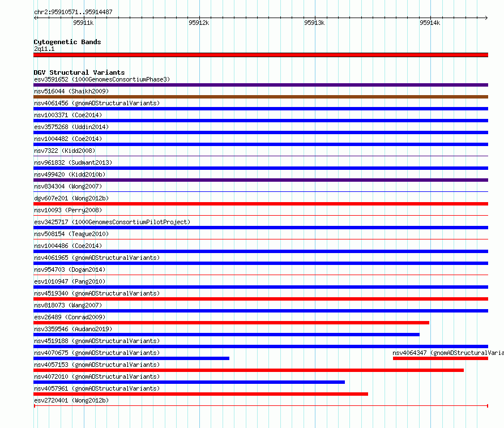The width and height of the screenshot is (504, 428).
Task: Open esv26489 (Conrad2009) variant label
Action: (70, 317)
